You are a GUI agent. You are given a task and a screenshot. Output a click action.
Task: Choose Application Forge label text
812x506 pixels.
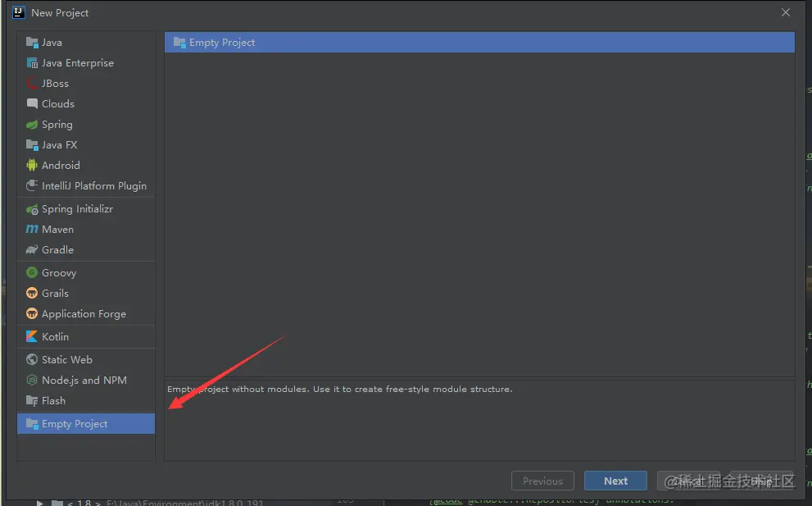click(x=84, y=313)
